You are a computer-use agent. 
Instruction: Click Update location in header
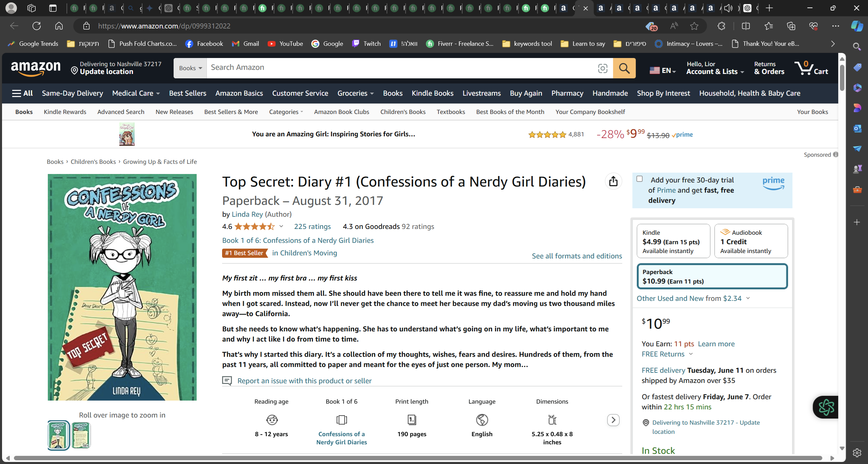coord(106,72)
